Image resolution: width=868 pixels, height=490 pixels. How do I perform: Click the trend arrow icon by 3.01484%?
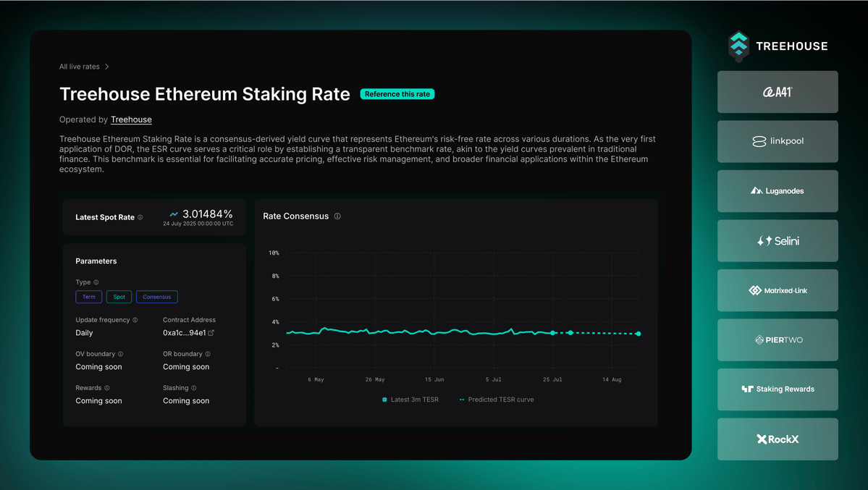coord(174,214)
